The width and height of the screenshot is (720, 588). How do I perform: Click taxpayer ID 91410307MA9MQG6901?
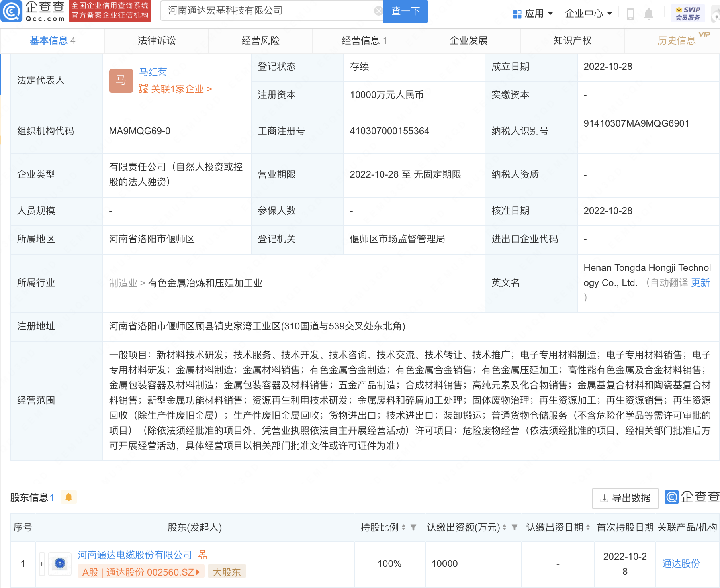tap(636, 123)
